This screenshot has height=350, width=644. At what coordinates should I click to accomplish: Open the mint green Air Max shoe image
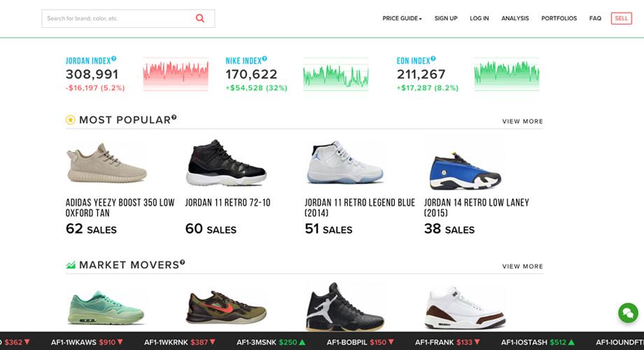click(106, 308)
